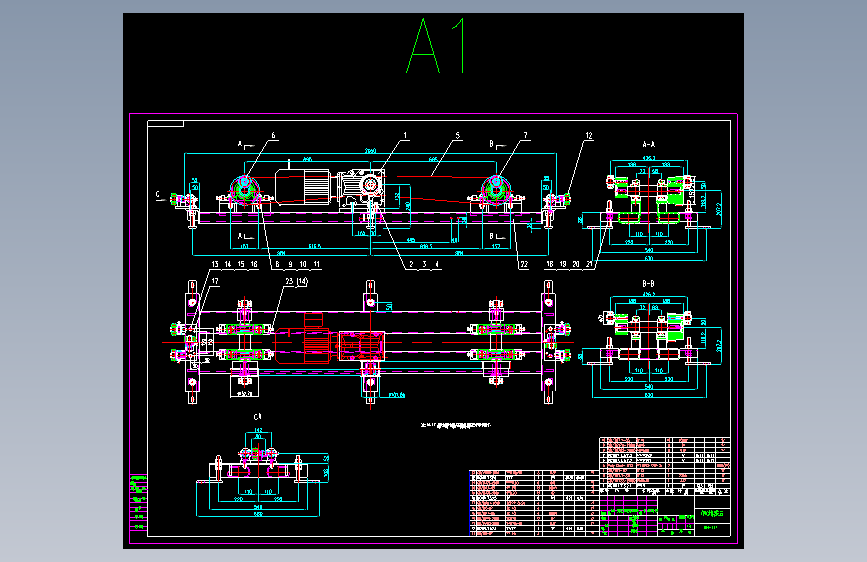Viewport: 867px width, 562px height.
Task: Click callout number 7 leader label
Action: tap(525, 136)
